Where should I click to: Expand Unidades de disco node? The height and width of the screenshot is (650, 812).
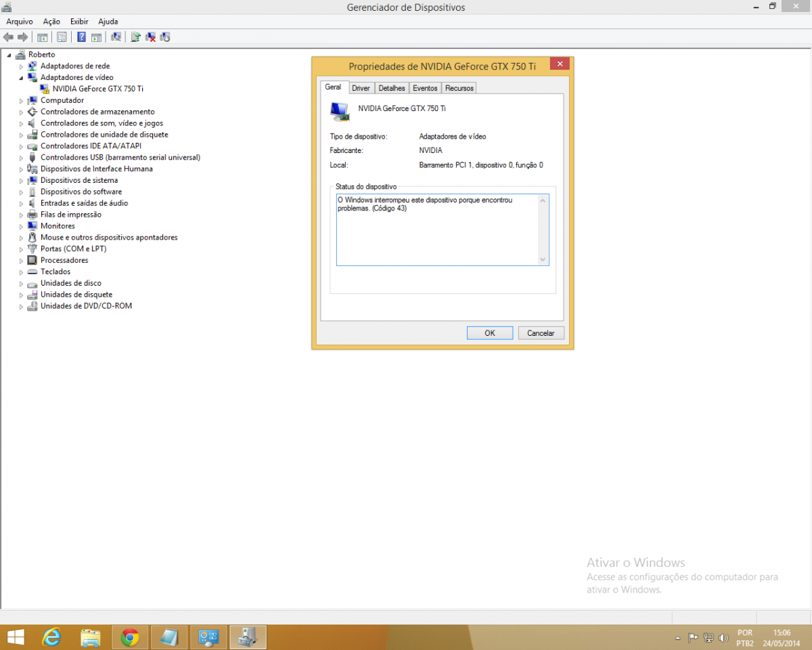[x=21, y=283]
